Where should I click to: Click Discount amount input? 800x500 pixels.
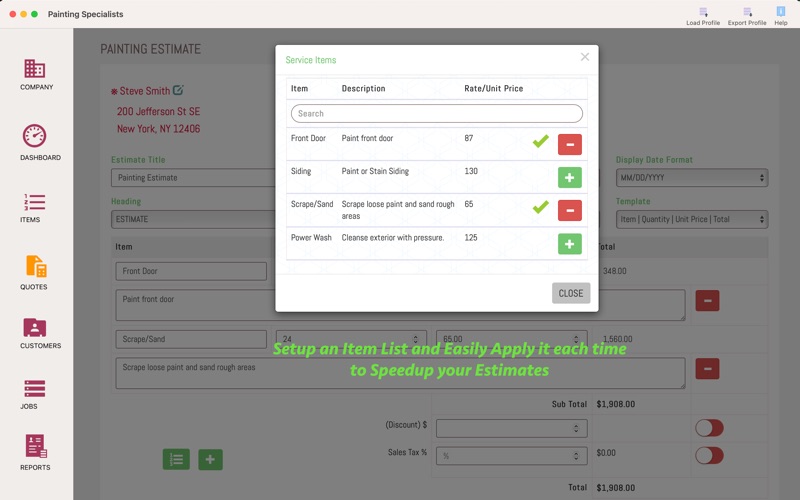tap(511, 429)
